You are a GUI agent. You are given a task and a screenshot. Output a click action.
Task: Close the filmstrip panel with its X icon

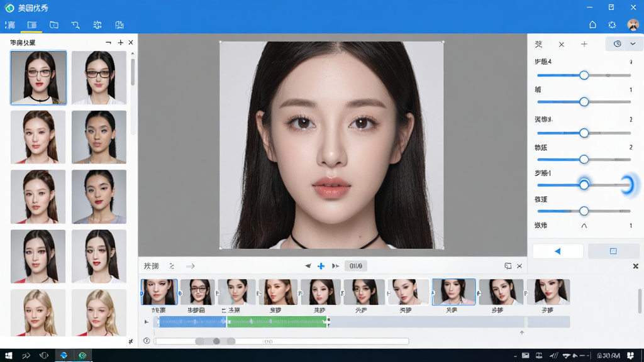point(519,266)
